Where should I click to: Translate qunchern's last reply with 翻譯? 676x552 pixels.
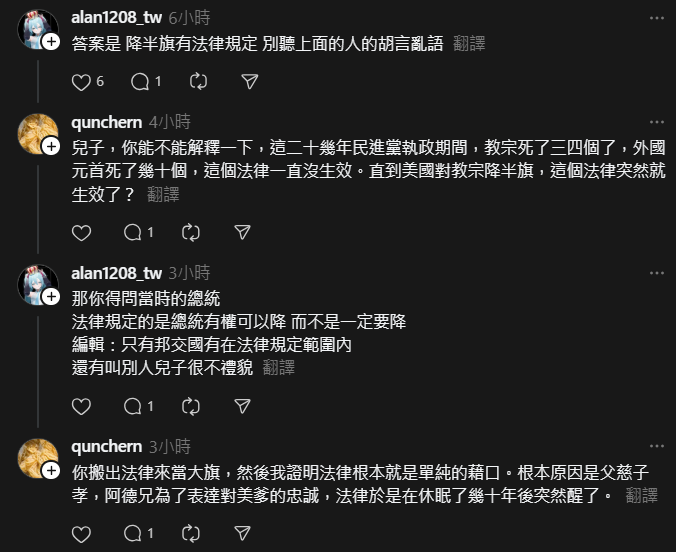[x=642, y=496]
